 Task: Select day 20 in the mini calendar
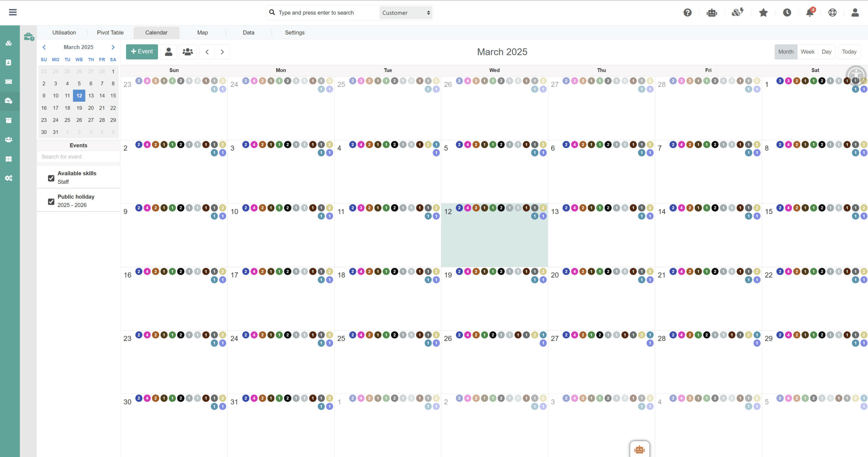tap(91, 108)
